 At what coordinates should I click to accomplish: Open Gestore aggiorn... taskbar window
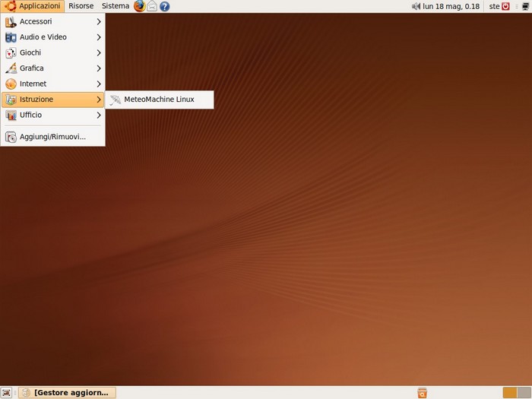67,393
